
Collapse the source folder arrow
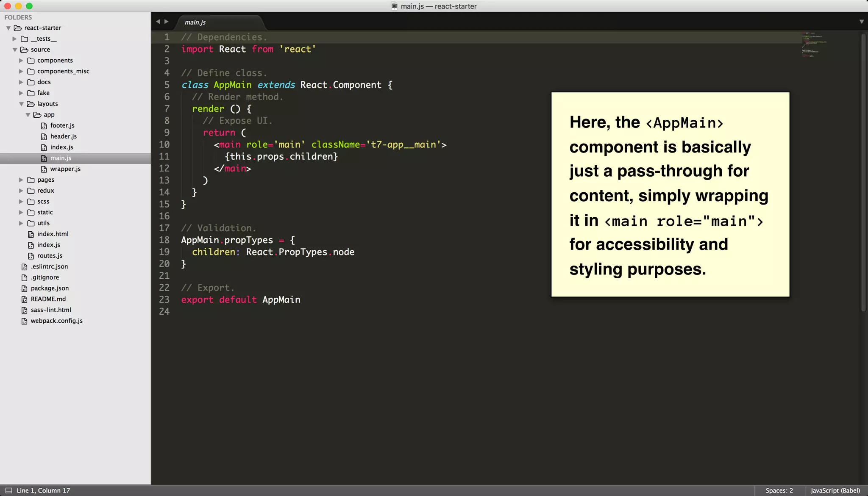pyautogui.click(x=15, y=50)
